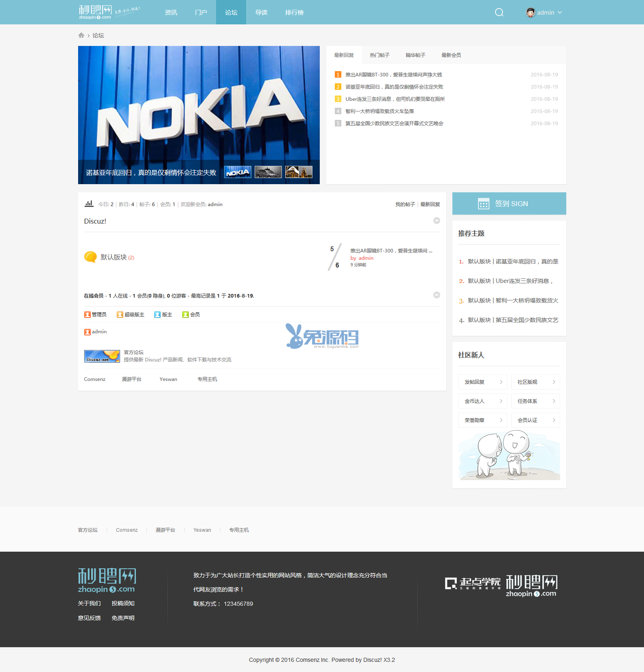The image size is (644, 672).
Task: Open the Yeswan link in the forum panel
Action: (x=168, y=379)
